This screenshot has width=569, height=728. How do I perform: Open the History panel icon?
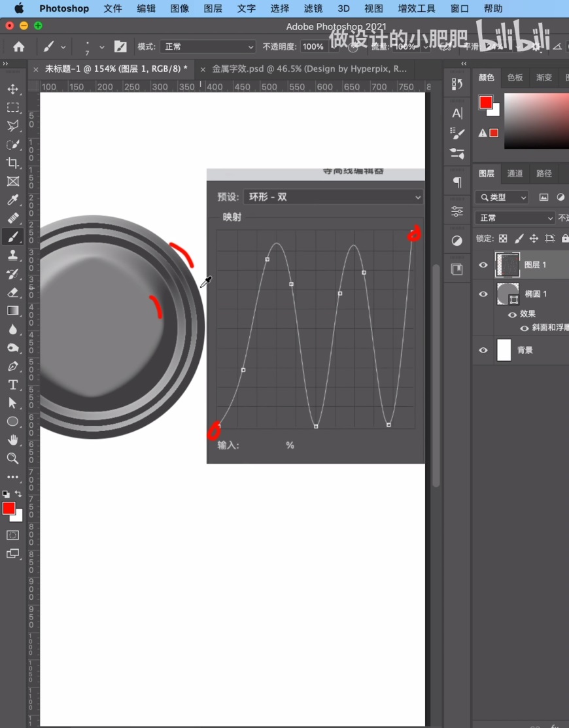click(x=457, y=84)
